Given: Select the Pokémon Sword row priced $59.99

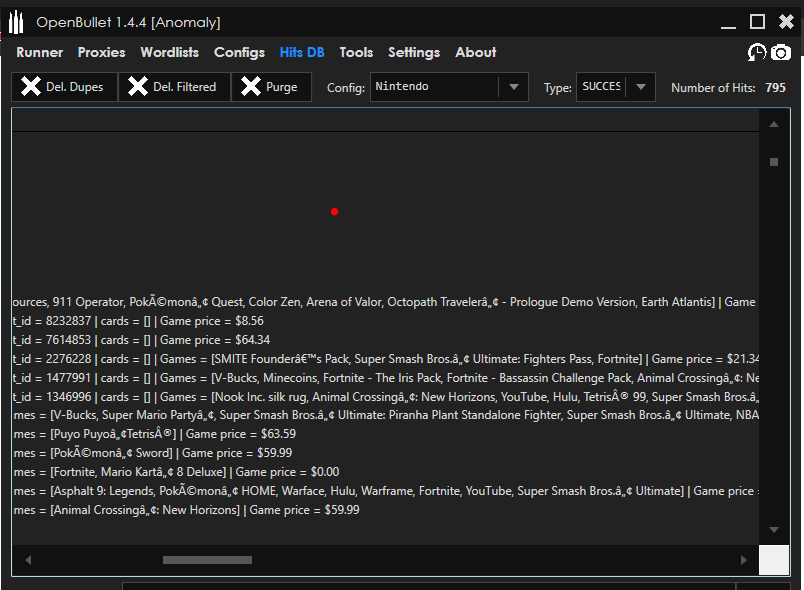Looking at the screenshot, I should [x=386, y=453].
